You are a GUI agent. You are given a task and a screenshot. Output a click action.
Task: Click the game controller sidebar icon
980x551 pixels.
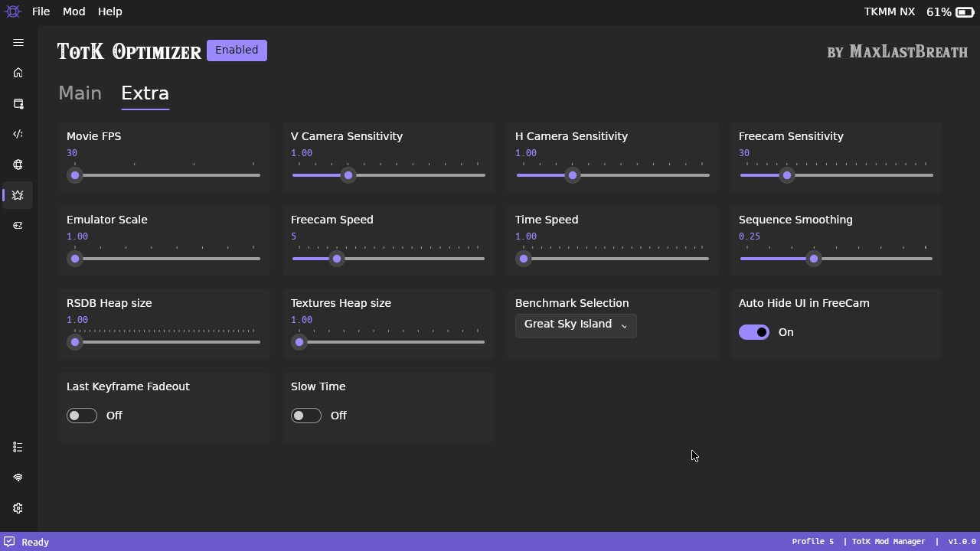click(x=18, y=226)
